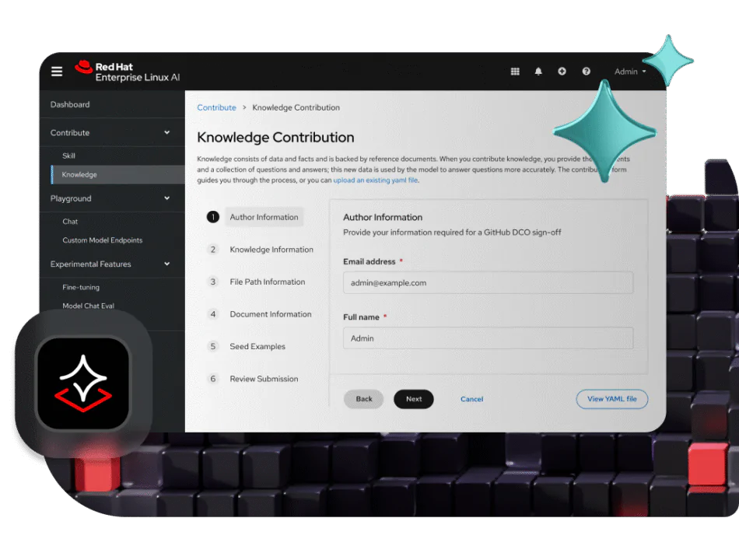Open the Admin user dropdown
The image size is (739, 560).
630,72
